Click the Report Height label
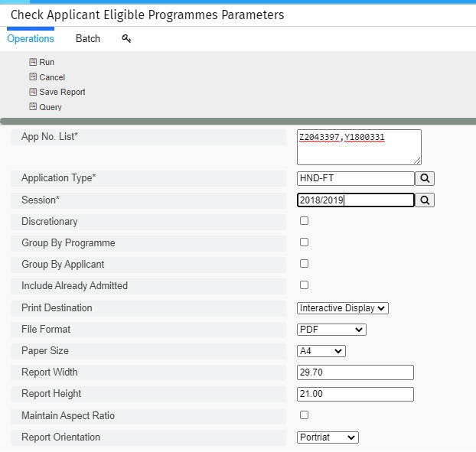Screen dimensions: 476x452 [x=51, y=394]
